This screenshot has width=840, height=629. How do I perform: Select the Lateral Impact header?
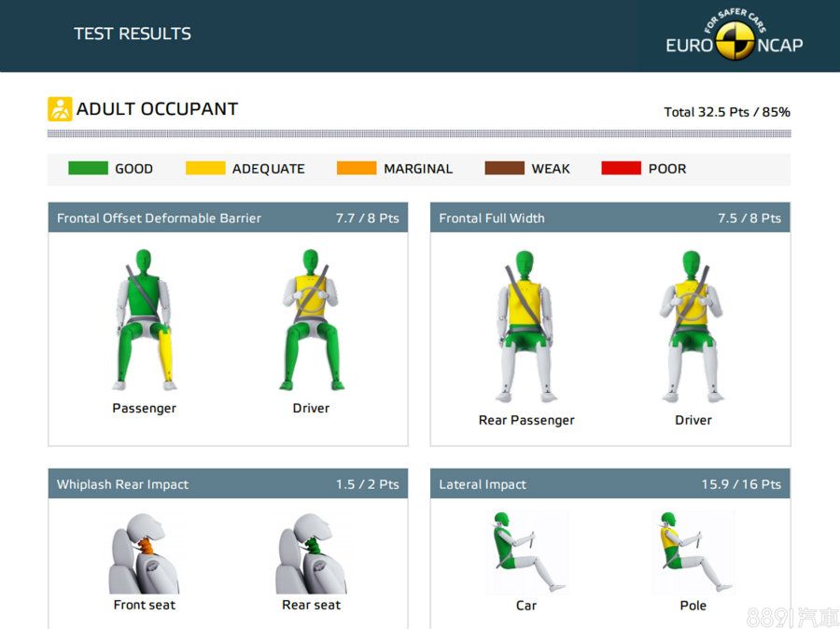(x=609, y=484)
